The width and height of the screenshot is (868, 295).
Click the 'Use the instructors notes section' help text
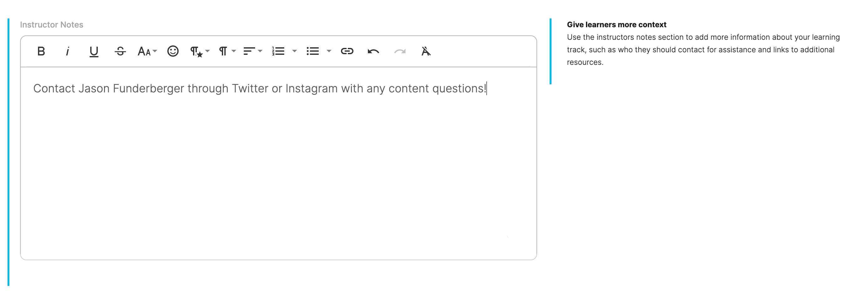point(703,50)
